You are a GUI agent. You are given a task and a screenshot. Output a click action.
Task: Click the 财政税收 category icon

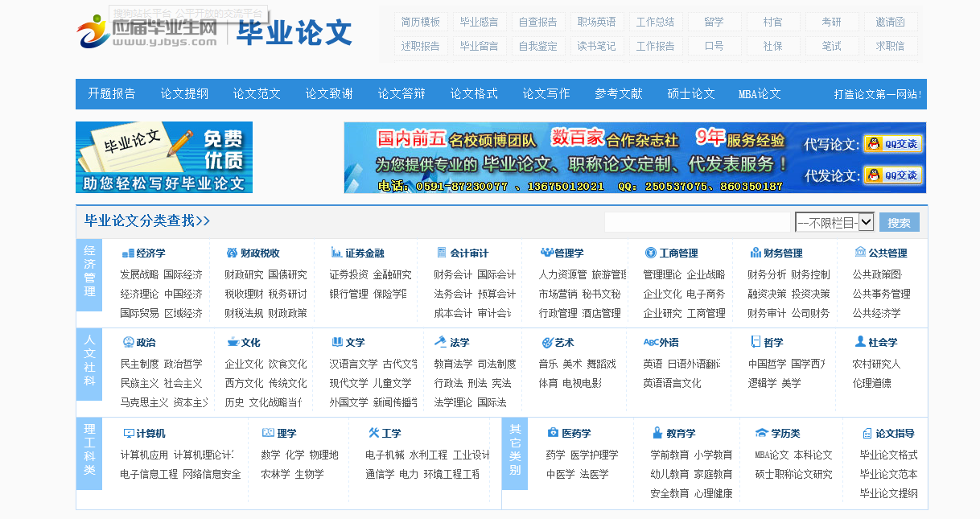233,253
